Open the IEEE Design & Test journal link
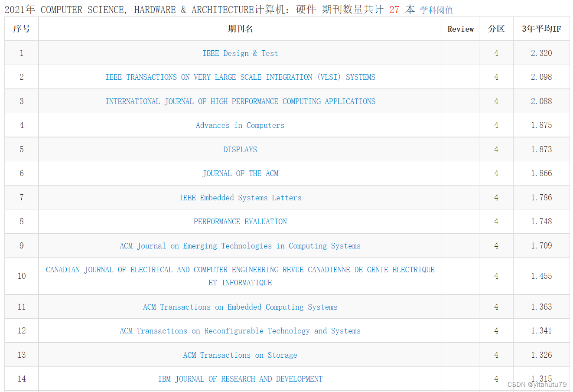Viewport: 573px width, 392px height. [240, 53]
